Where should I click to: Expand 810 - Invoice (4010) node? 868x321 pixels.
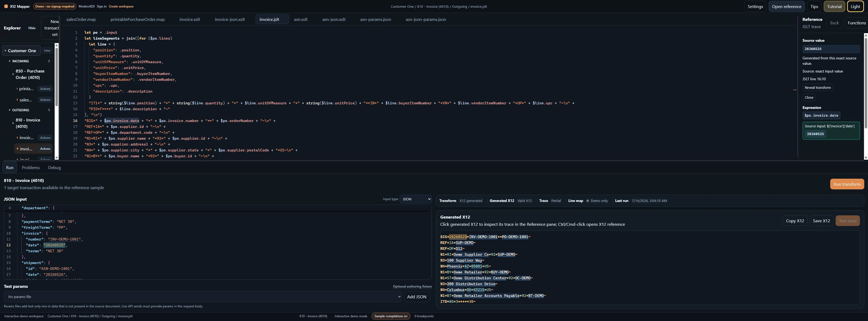(x=28, y=123)
